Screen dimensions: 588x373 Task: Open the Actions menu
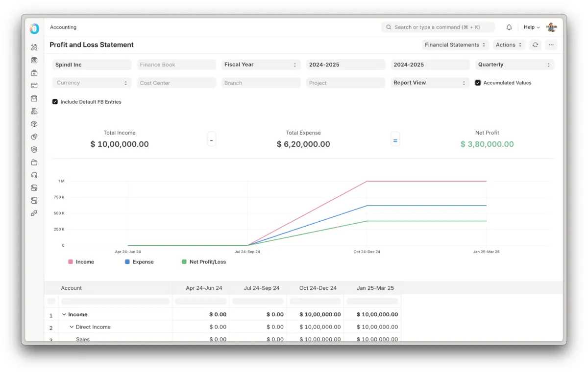(509, 45)
